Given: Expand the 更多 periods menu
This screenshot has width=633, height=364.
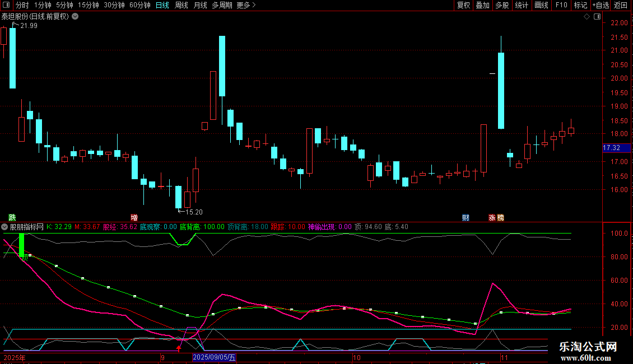Looking at the screenshot, I should click(246, 5).
